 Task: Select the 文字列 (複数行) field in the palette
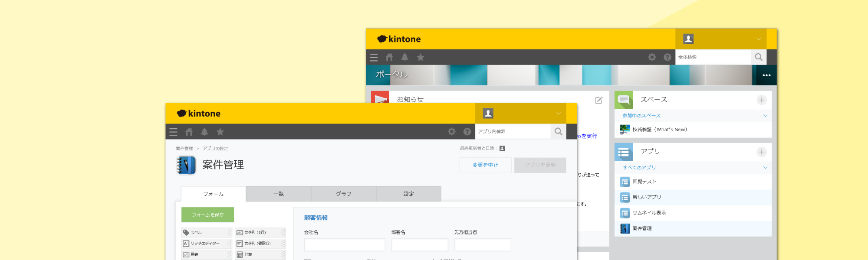[260, 244]
